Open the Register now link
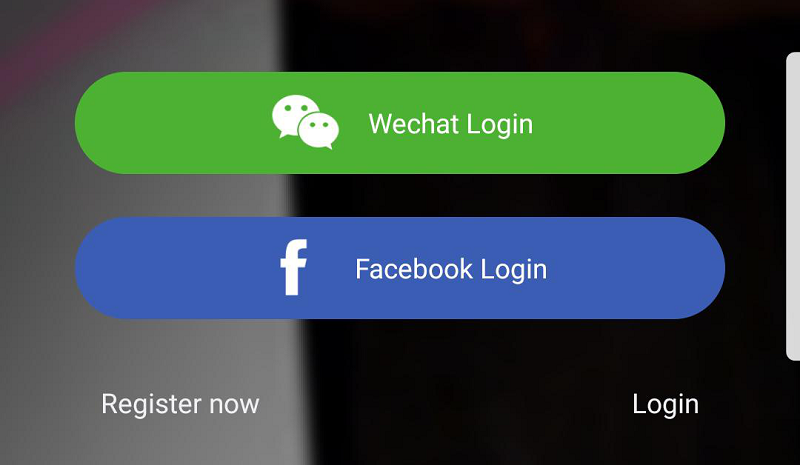Image resolution: width=800 pixels, height=465 pixels. [x=180, y=404]
